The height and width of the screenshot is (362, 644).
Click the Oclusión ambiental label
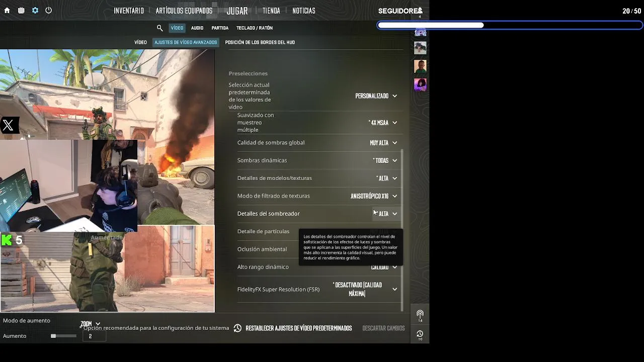pyautogui.click(x=262, y=249)
